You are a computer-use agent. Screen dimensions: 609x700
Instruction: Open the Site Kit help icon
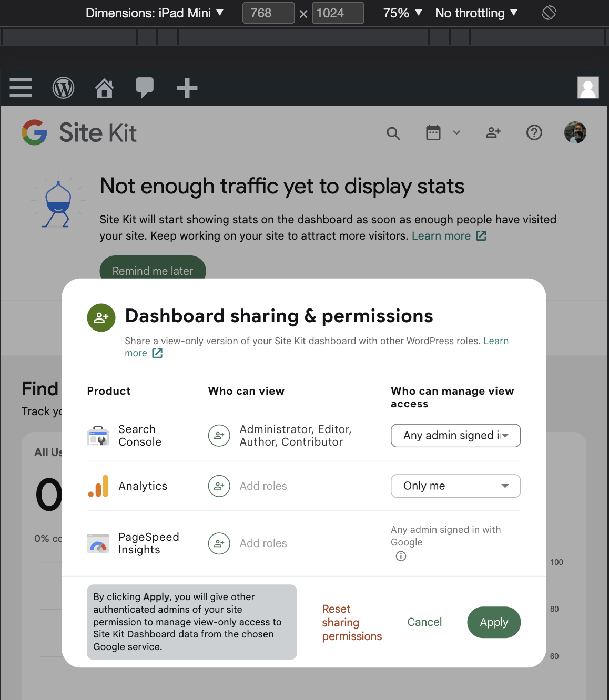click(534, 133)
